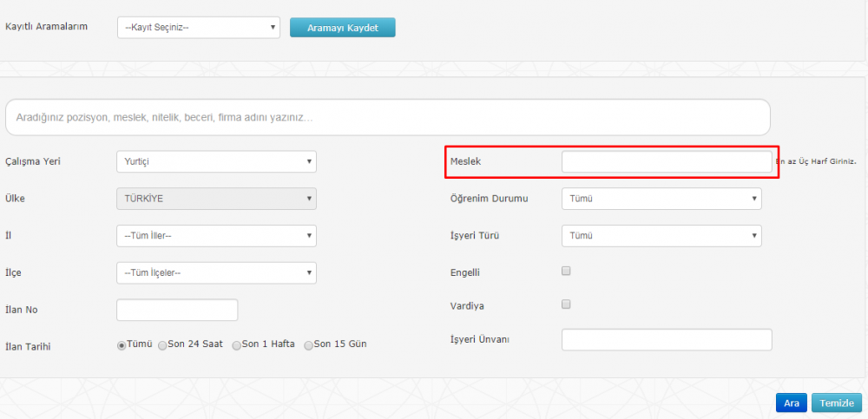Click into the Meslek input field
The width and height of the screenshot is (868, 419).
667,161
